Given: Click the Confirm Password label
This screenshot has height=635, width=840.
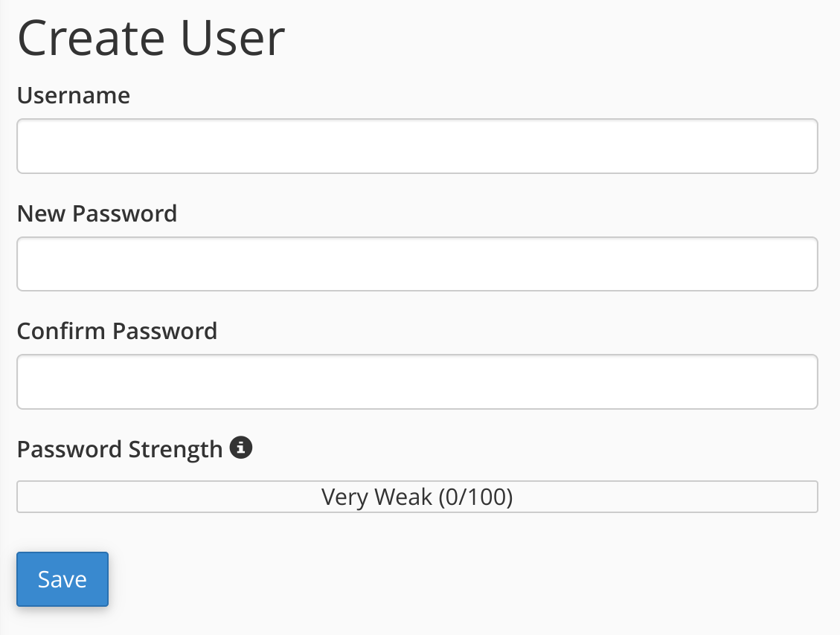Looking at the screenshot, I should pos(117,331).
